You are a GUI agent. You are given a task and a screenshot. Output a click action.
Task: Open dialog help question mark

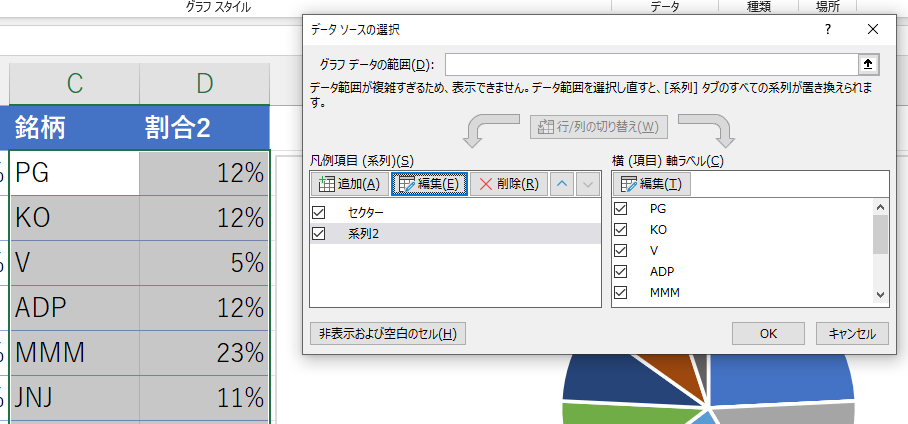click(x=828, y=30)
